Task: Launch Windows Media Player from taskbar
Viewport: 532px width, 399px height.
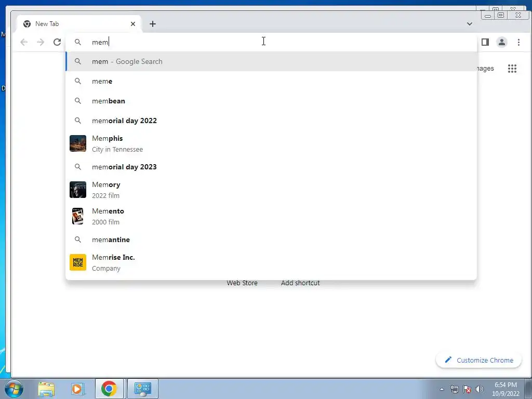Action: coord(77,389)
